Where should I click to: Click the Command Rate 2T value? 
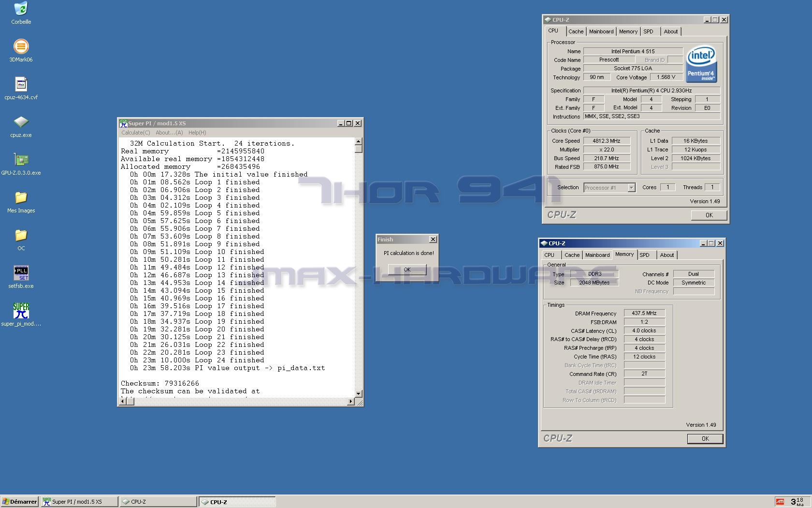click(644, 374)
